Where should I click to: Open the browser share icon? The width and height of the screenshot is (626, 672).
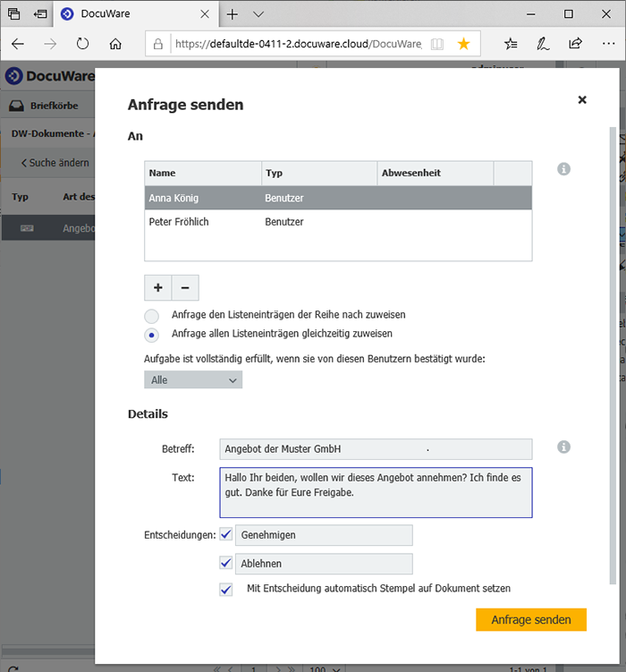pos(575,43)
